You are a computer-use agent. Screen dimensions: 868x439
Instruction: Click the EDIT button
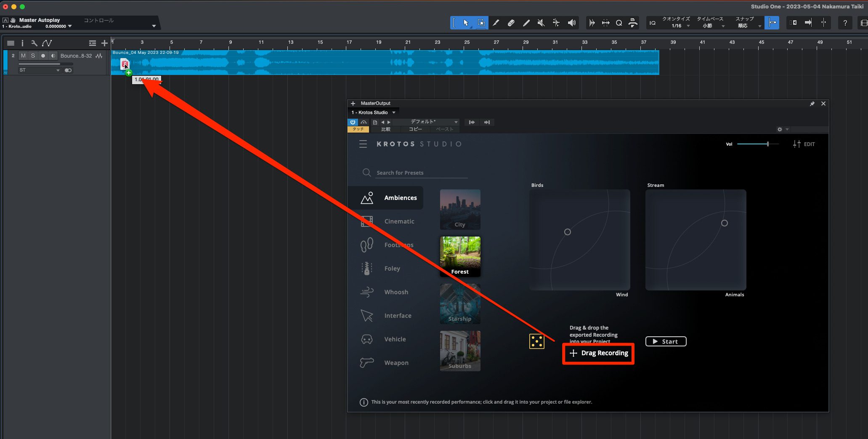pyautogui.click(x=804, y=144)
